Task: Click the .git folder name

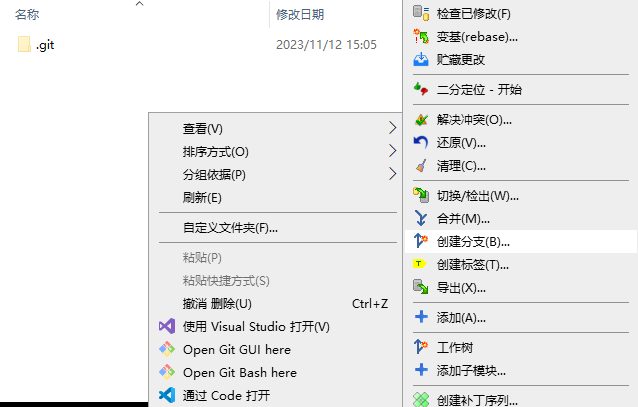Action: (45, 45)
